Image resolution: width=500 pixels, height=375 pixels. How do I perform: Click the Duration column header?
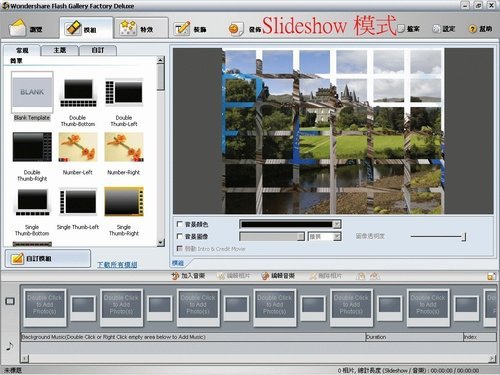414,337
